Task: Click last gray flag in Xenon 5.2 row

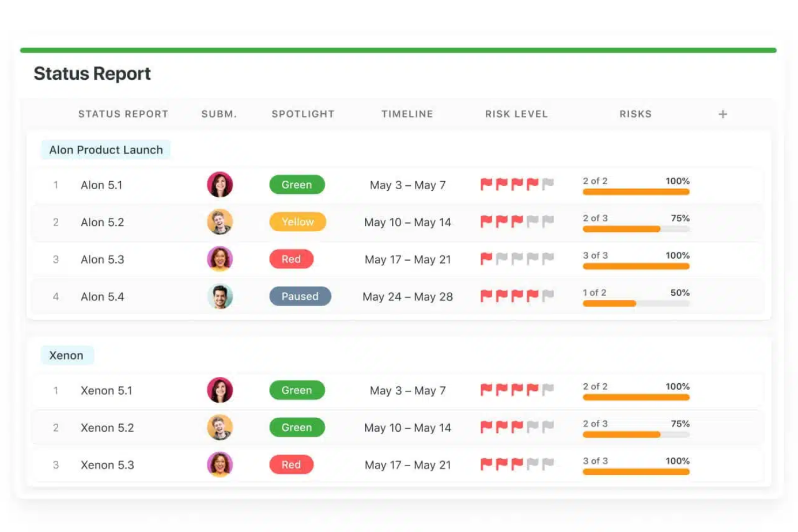Action: [548, 427]
